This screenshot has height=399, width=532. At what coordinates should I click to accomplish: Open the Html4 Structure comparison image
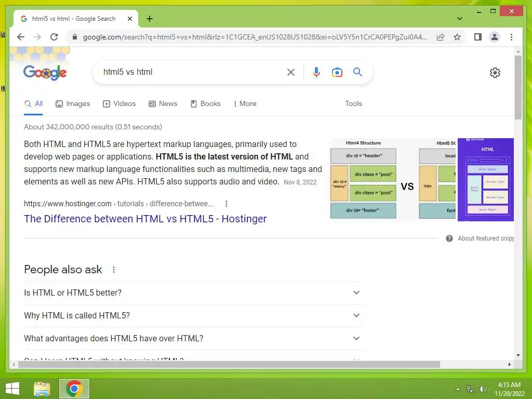point(393,180)
